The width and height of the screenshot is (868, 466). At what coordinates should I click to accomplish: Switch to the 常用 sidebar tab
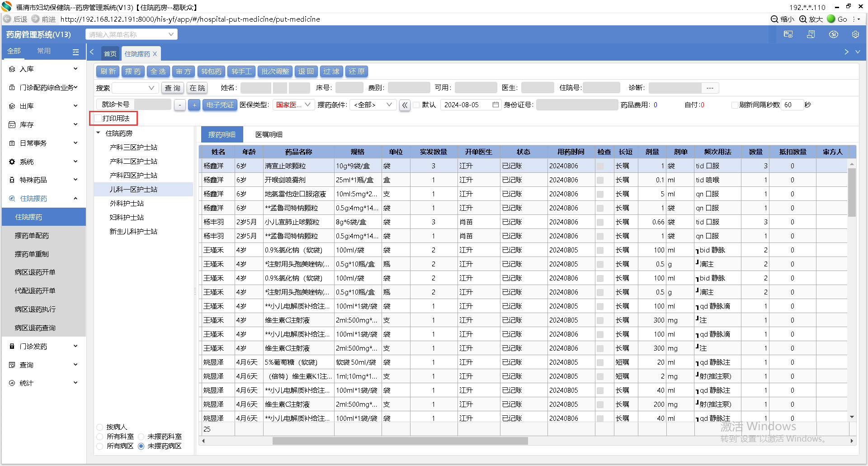[44, 51]
